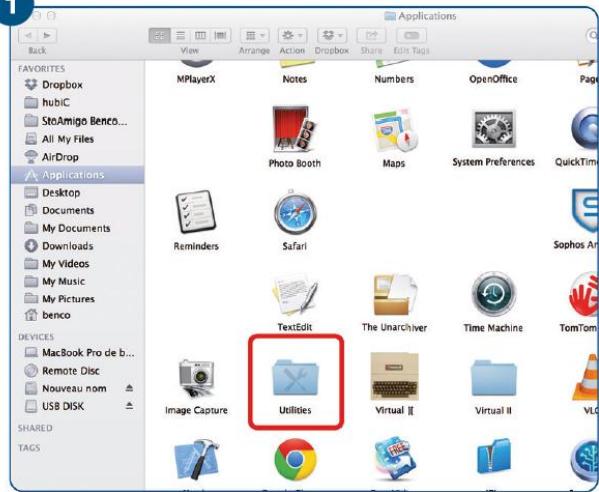
Task: Open The Unarchiver app
Action: point(395,295)
